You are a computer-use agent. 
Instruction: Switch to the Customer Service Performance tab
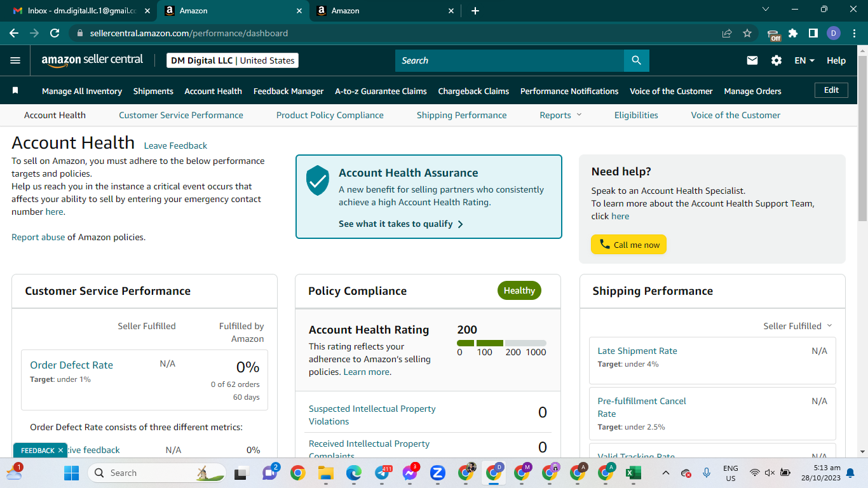point(181,115)
